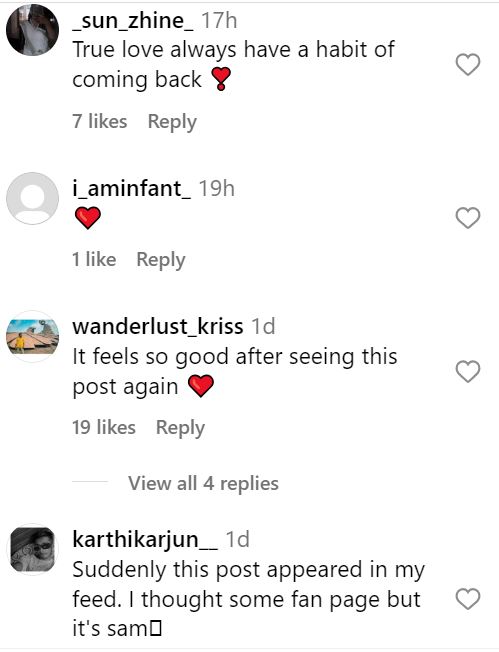This screenshot has height=652, width=499.
Task: Like the heart comment from i_aminfant_
Action: 468,217
